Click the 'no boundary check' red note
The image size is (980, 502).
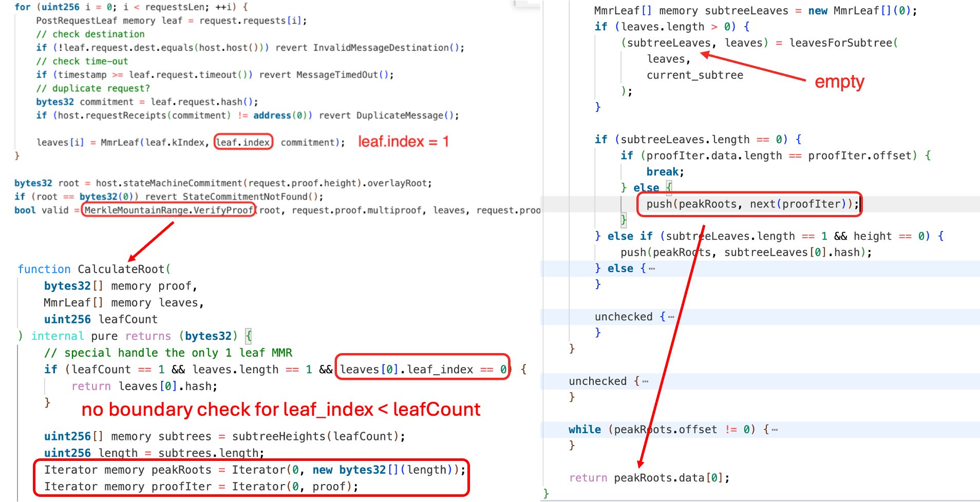[x=280, y=409]
